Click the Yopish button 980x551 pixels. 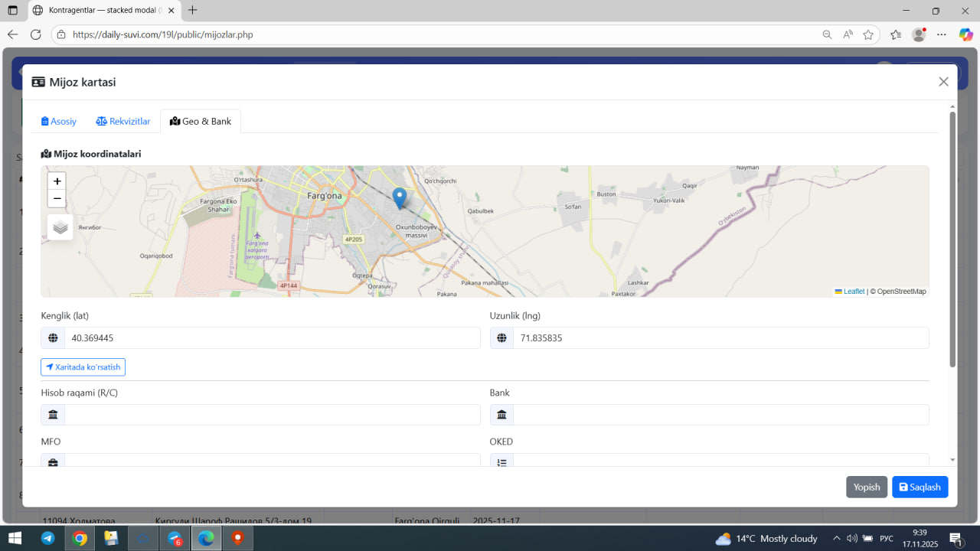tap(867, 487)
